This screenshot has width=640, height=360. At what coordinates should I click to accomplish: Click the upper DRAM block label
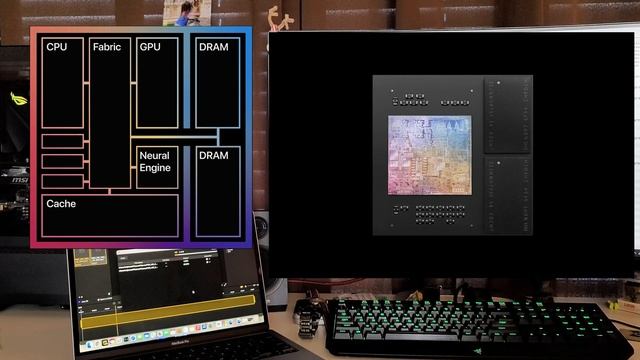pos(213,47)
